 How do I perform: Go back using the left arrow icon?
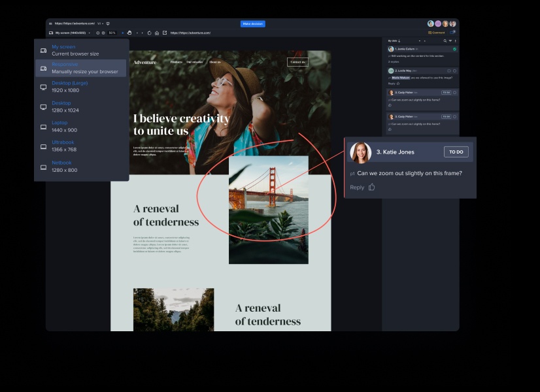[137, 33]
